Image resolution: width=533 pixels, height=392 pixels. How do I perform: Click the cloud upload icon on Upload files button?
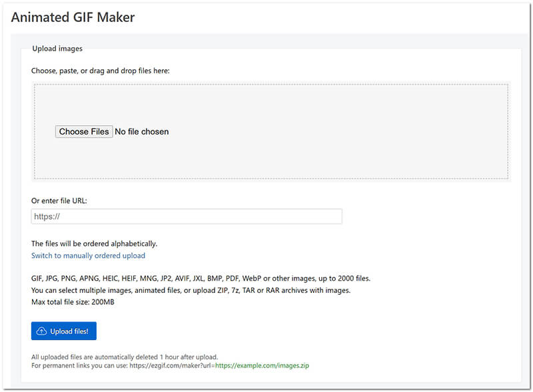(x=41, y=331)
